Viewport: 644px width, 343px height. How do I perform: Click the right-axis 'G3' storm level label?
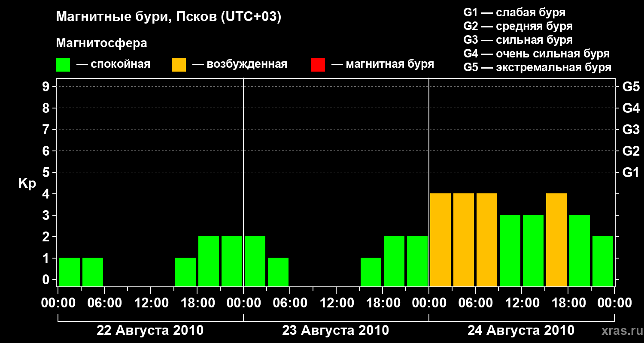pos(631,129)
